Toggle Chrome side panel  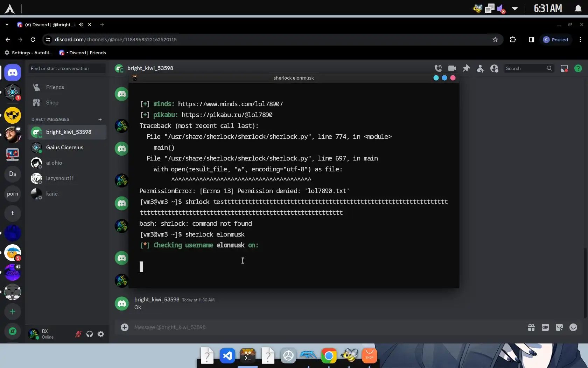(x=532, y=40)
